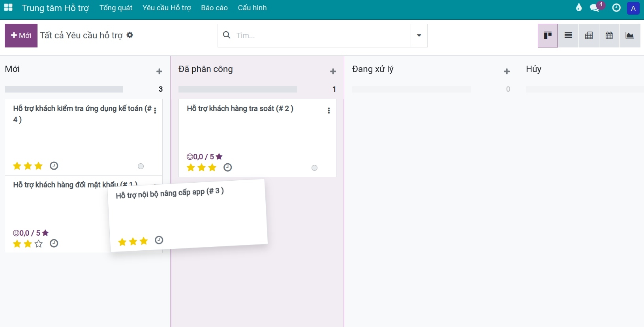
Task: Toggle the state circle on ticket #2
Action: tap(314, 168)
